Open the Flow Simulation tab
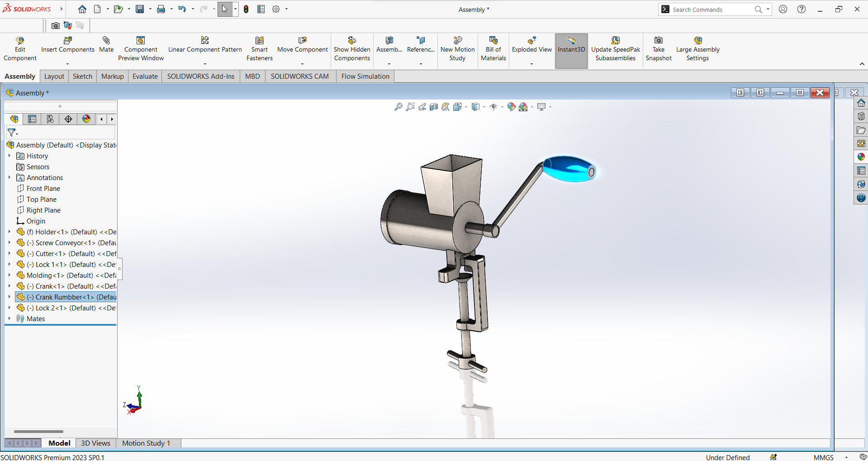This screenshot has width=868, height=461. (x=365, y=76)
